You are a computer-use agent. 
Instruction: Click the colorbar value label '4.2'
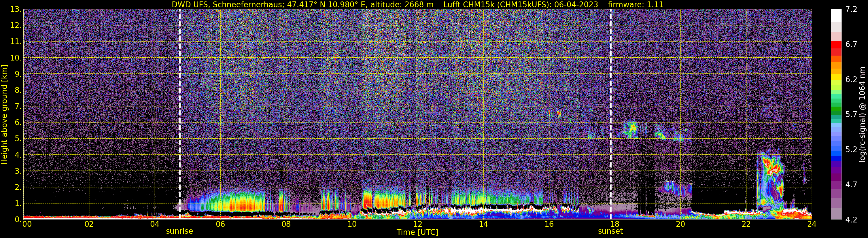click(852, 220)
